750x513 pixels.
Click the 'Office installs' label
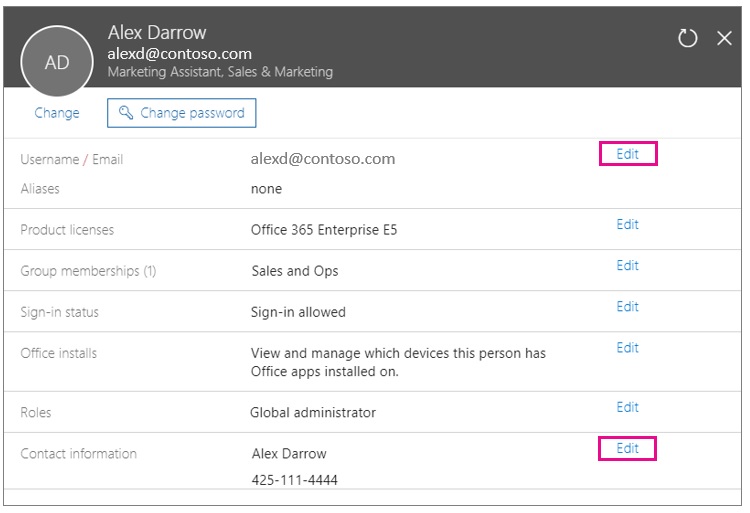coord(58,353)
